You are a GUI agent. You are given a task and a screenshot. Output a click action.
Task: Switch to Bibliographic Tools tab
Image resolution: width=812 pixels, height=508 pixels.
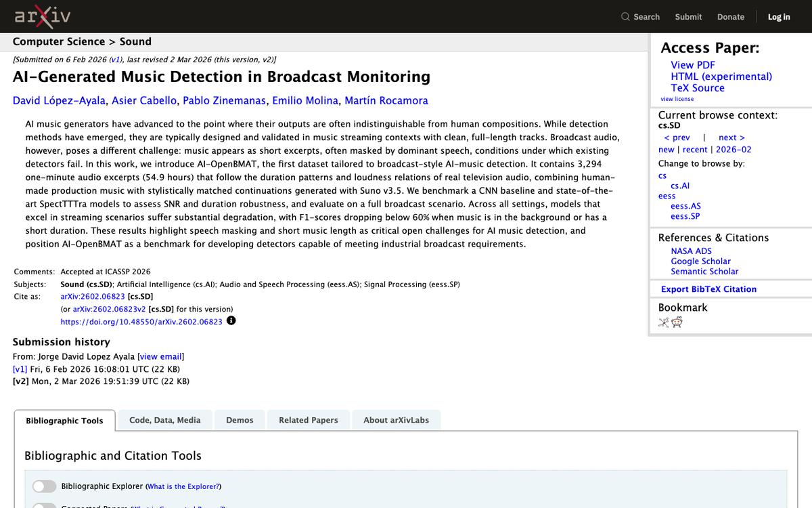pyautogui.click(x=64, y=421)
